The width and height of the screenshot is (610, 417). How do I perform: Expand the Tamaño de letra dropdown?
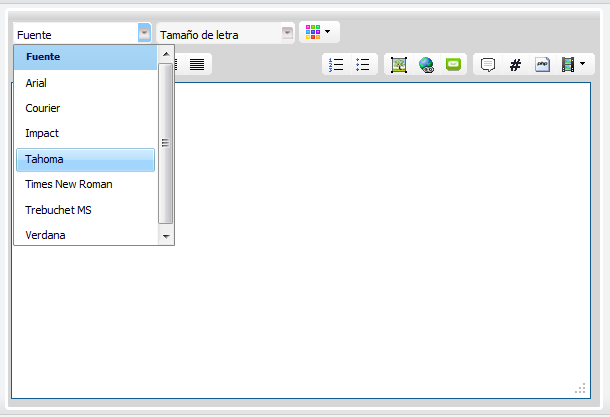288,33
